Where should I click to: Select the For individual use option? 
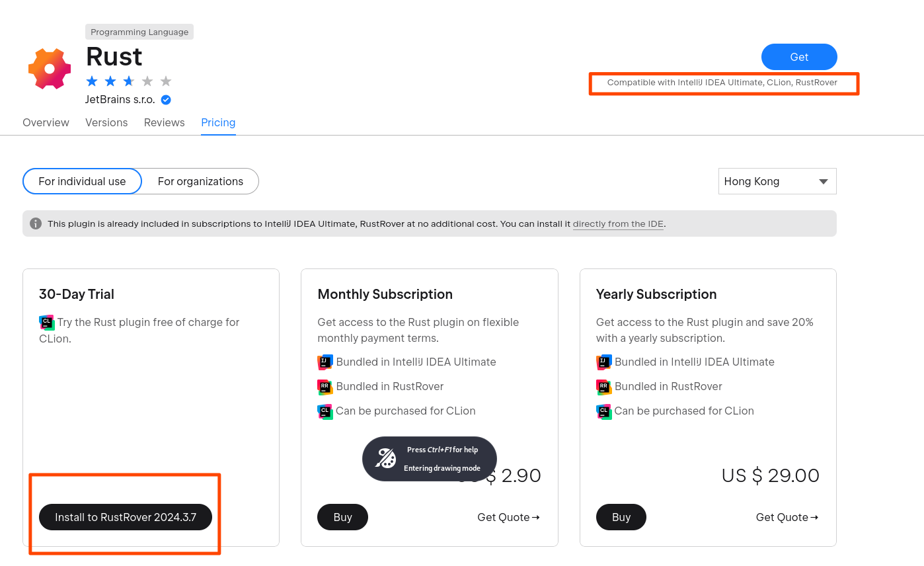82,181
